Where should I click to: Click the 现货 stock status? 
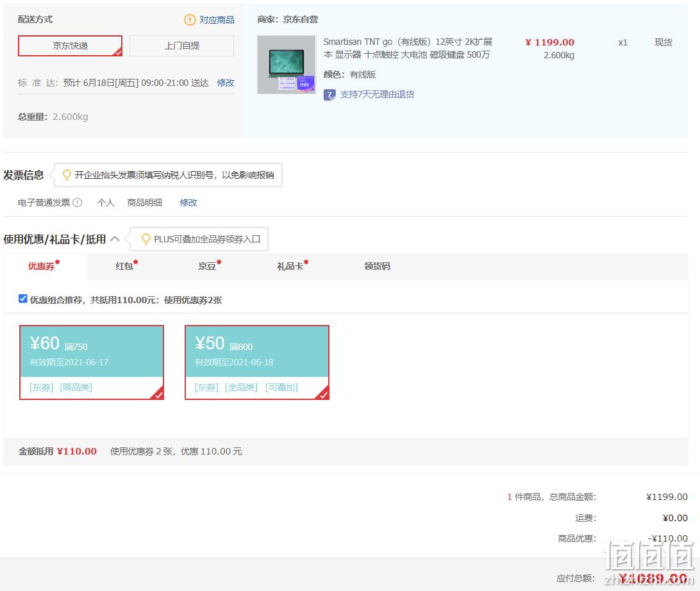[663, 42]
